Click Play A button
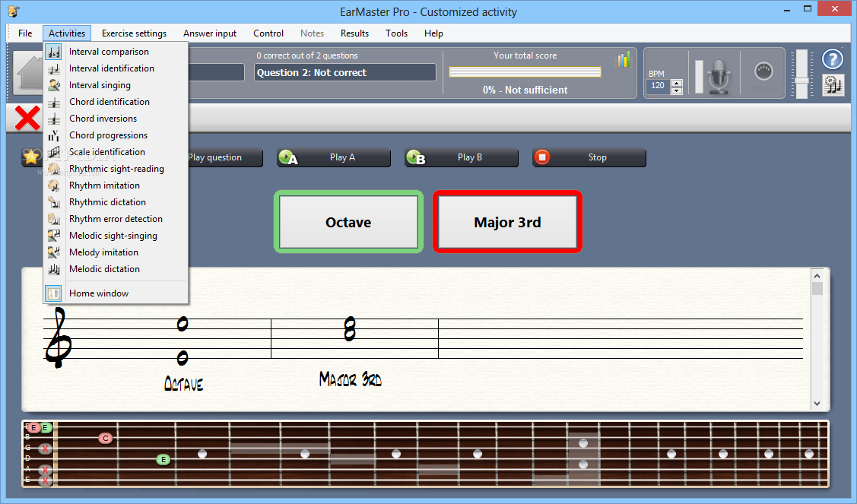The width and height of the screenshot is (857, 504). 334,157
